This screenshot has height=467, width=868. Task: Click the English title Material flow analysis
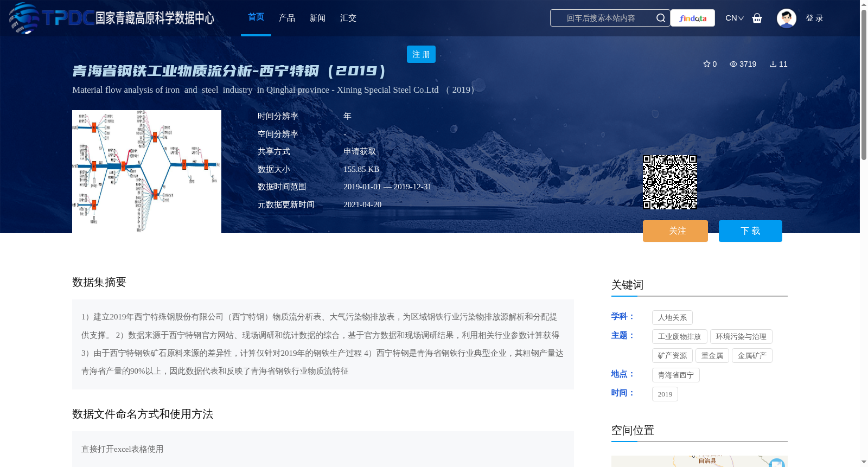point(273,90)
